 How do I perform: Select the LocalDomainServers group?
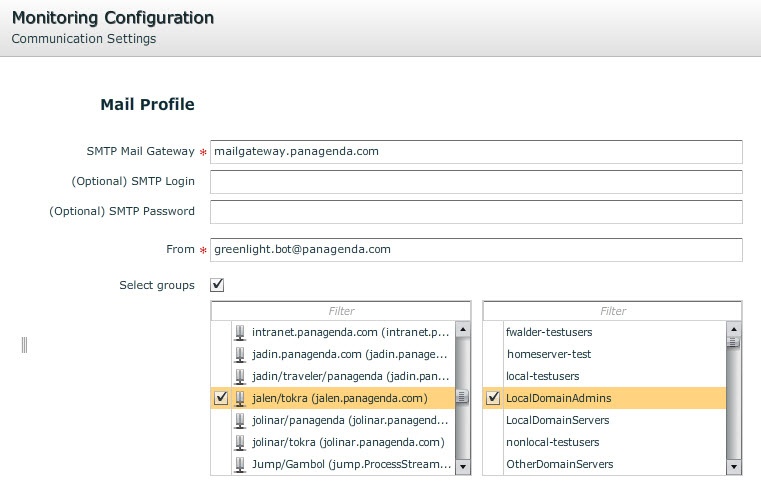[x=558, y=420]
